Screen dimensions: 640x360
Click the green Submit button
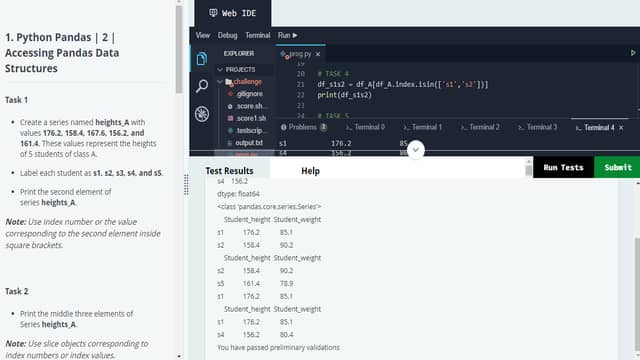tap(617, 167)
